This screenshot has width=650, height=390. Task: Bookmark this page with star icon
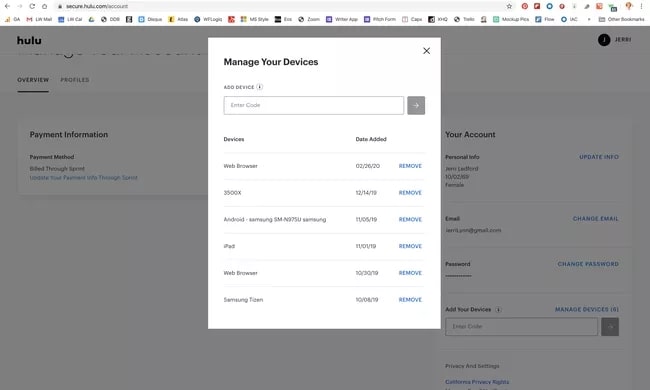point(509,6)
